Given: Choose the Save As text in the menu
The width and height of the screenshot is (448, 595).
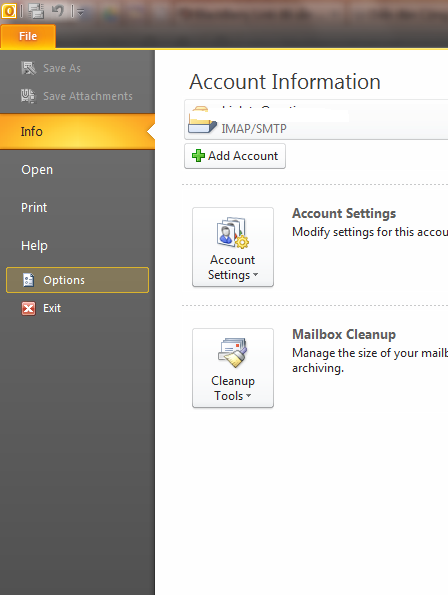Looking at the screenshot, I should [62, 68].
